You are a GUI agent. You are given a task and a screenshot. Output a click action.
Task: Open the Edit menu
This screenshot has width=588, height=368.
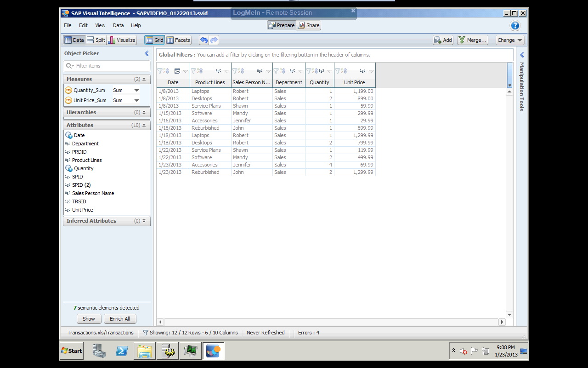83,25
